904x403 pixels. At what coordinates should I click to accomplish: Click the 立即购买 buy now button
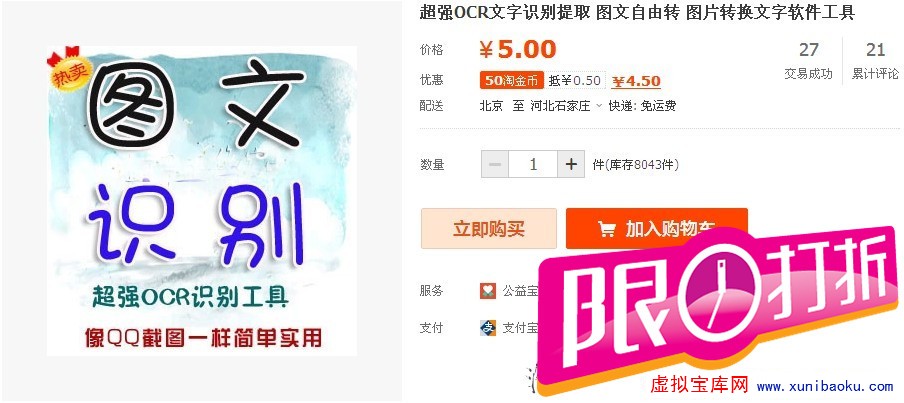point(489,229)
